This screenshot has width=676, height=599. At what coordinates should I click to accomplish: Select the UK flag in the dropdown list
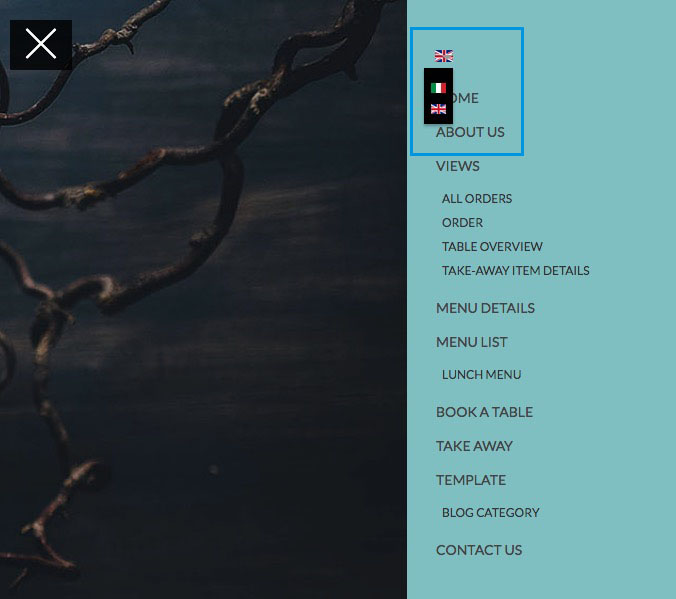[438, 109]
